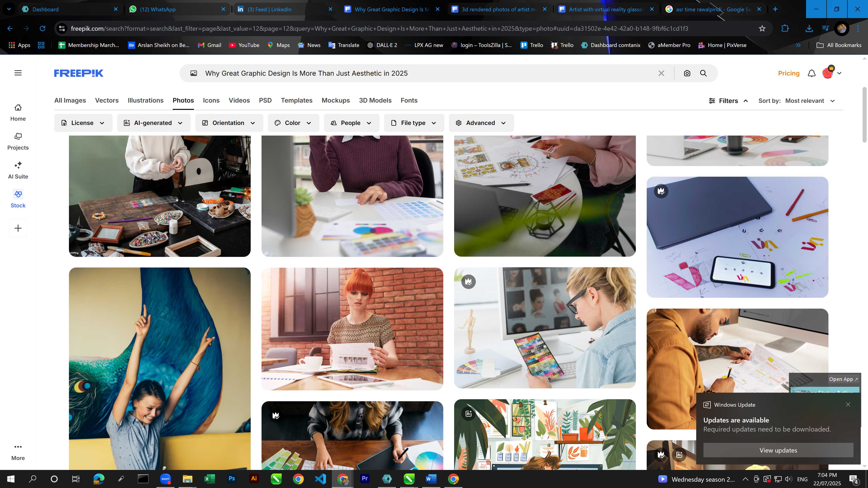The width and height of the screenshot is (868, 488).
Task: Open Gmail bookmark
Action: 209,45
